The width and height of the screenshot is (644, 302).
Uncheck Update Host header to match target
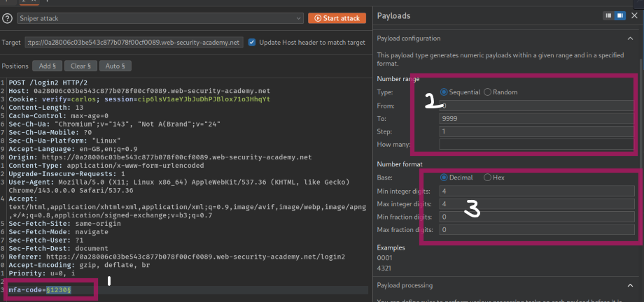point(252,42)
